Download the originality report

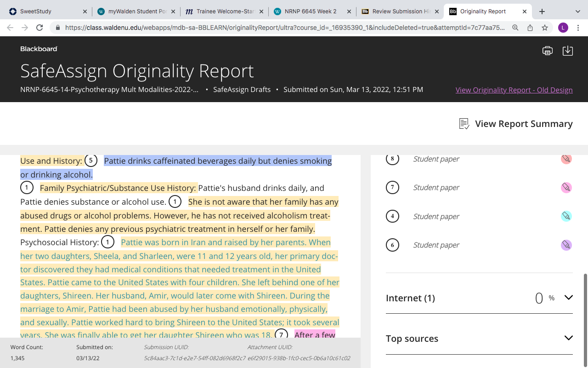coord(568,51)
